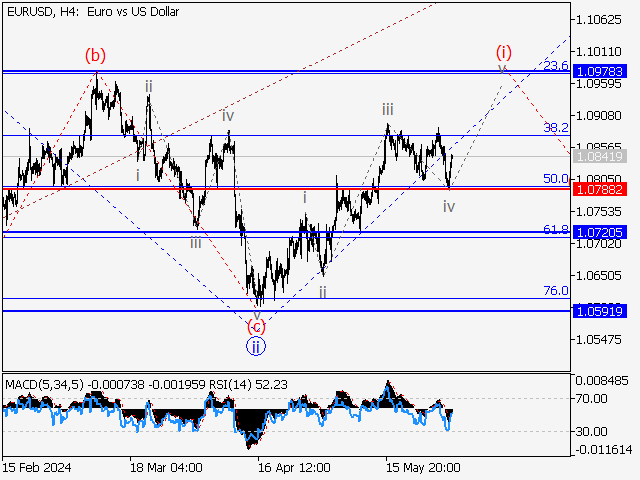Viewport: 640px width, 480px height.
Task: Click the 1.10625 price axis value
Action: tap(598, 20)
